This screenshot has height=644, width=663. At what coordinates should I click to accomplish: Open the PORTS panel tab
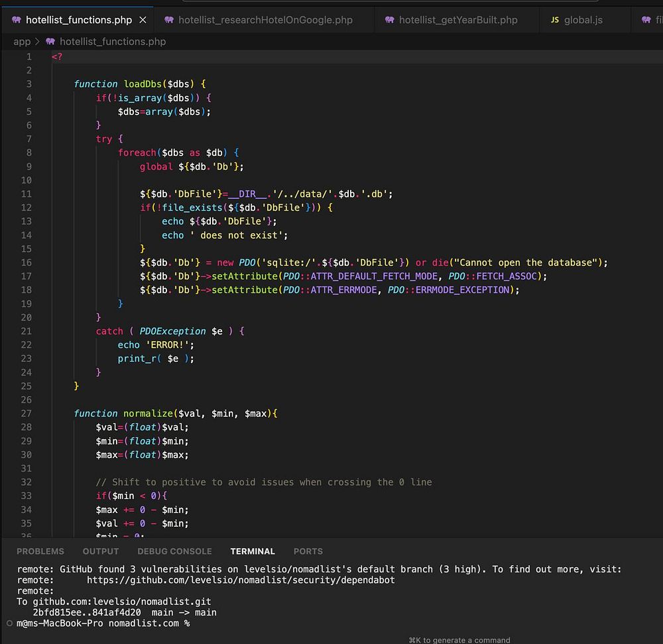click(308, 551)
